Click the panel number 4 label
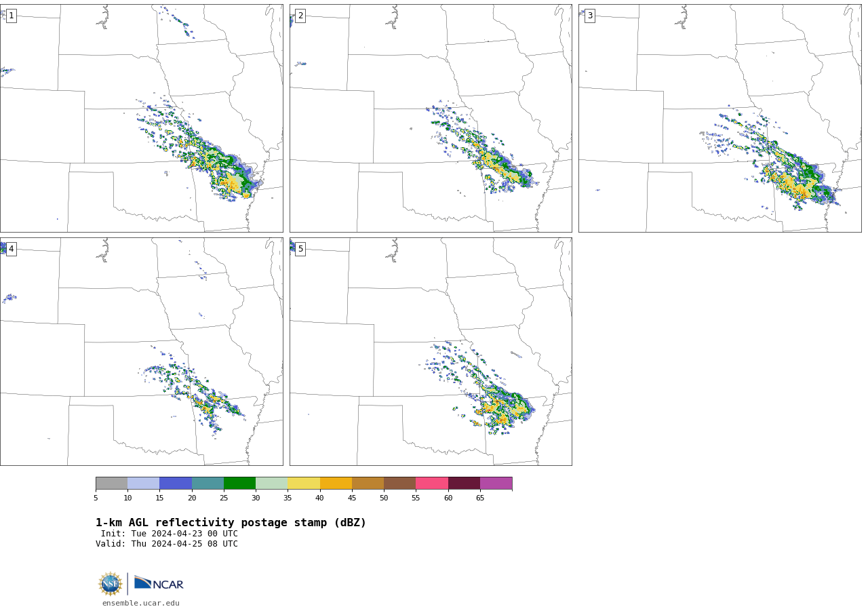The width and height of the screenshot is (868, 611). pos(11,249)
